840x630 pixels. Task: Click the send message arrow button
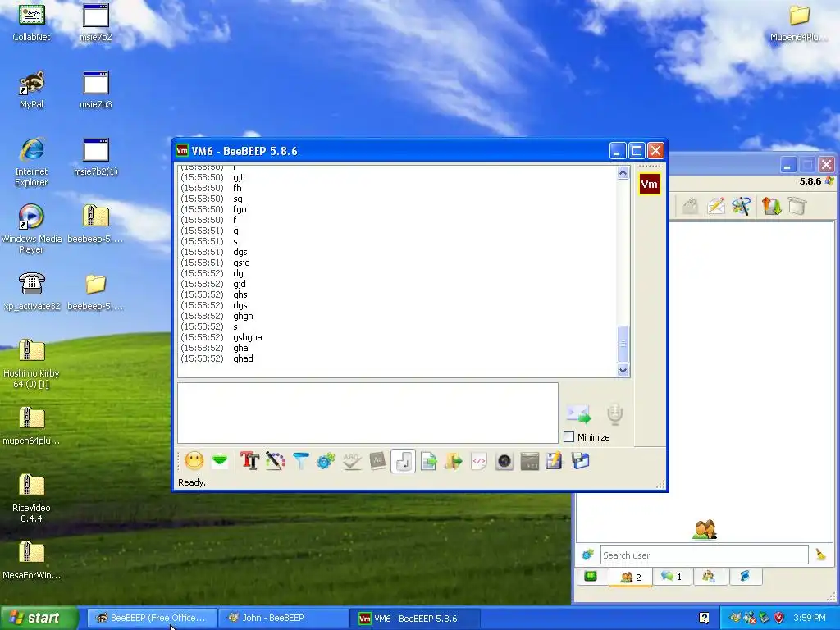click(x=578, y=413)
